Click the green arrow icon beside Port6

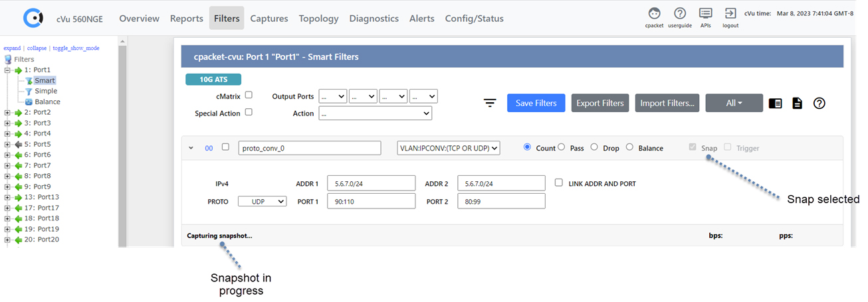[19, 155]
